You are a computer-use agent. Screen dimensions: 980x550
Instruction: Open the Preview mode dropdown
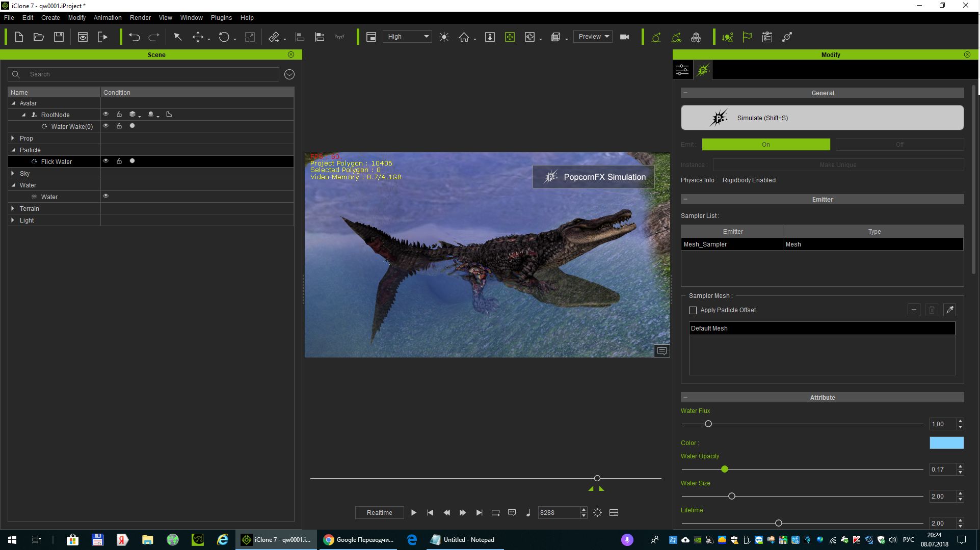pos(593,37)
